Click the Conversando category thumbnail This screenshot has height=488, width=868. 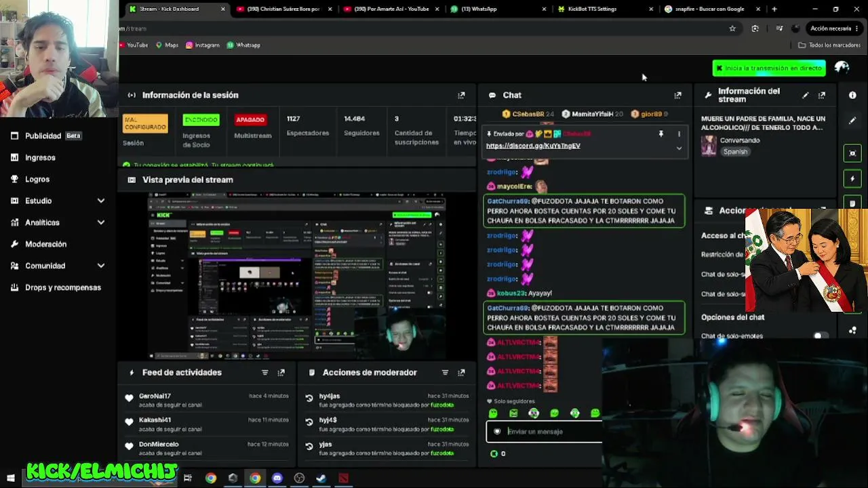(x=709, y=146)
